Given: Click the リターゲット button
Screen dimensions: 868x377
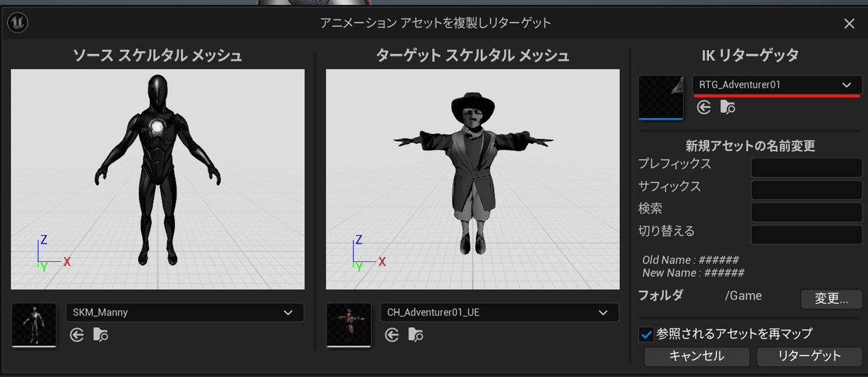Looking at the screenshot, I should coord(809,356).
